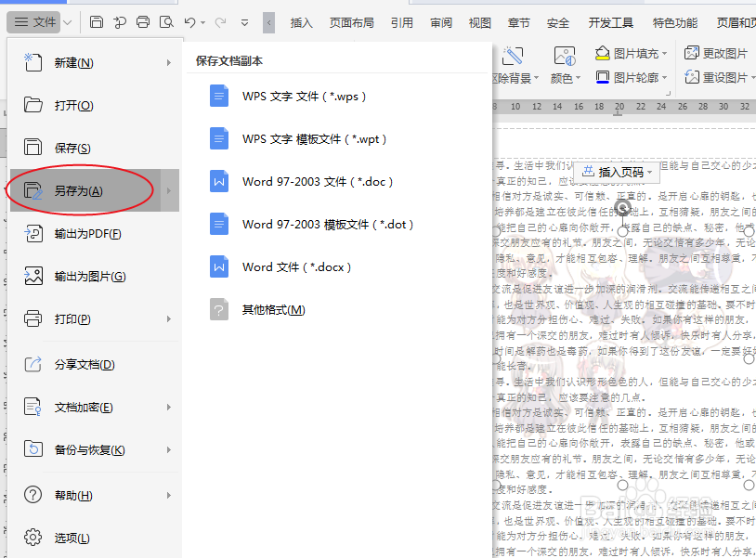The height and width of the screenshot is (558, 756).
Task: Click the PDF export icon next to 输出为PDF
Action: click(x=33, y=233)
